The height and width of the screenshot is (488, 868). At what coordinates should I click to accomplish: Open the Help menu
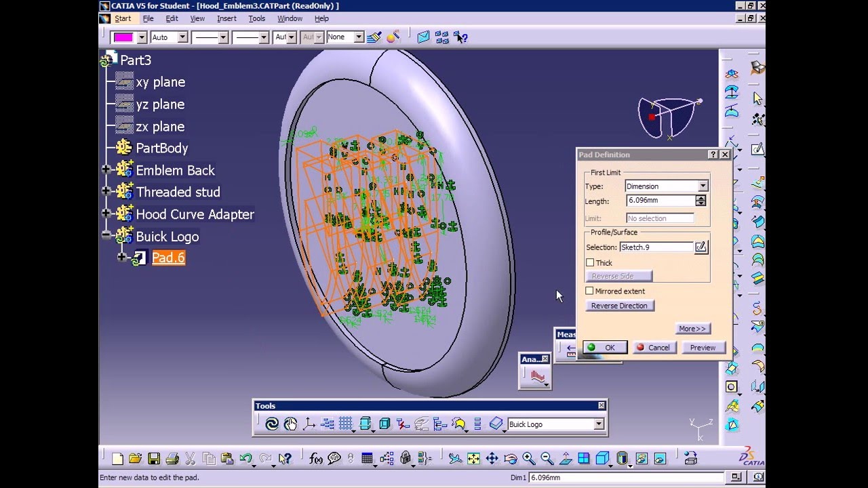coord(321,19)
